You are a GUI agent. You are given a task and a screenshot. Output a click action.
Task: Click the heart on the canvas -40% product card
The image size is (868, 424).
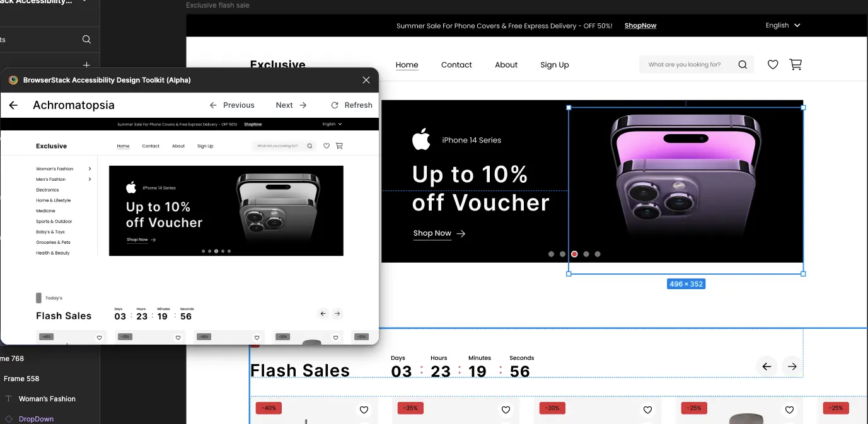(364, 410)
